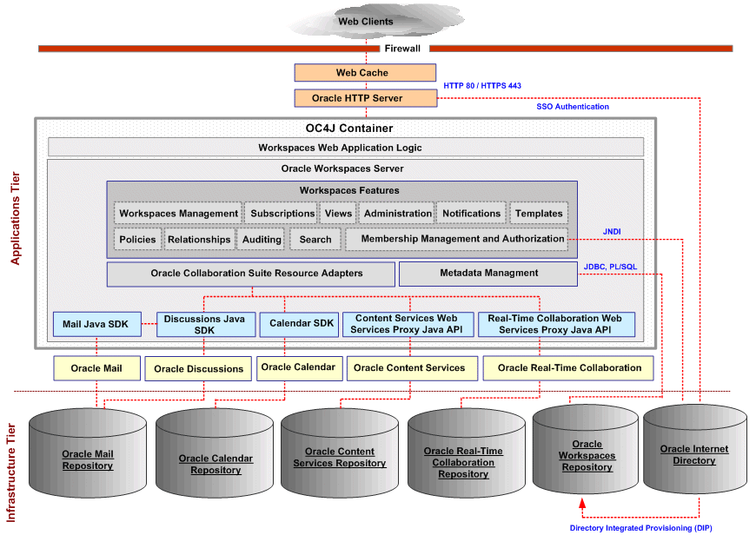Screen dimensions: 756x535
Task: Open the Mail Java SDK block
Action: (x=96, y=324)
